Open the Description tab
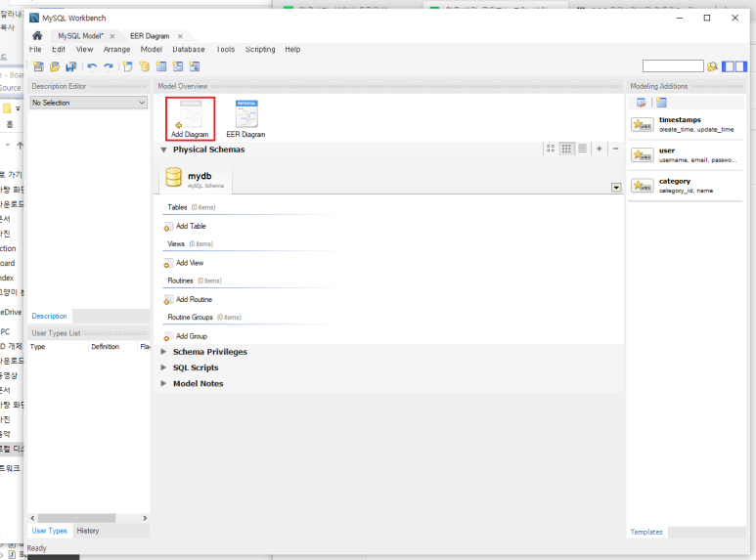 point(49,316)
